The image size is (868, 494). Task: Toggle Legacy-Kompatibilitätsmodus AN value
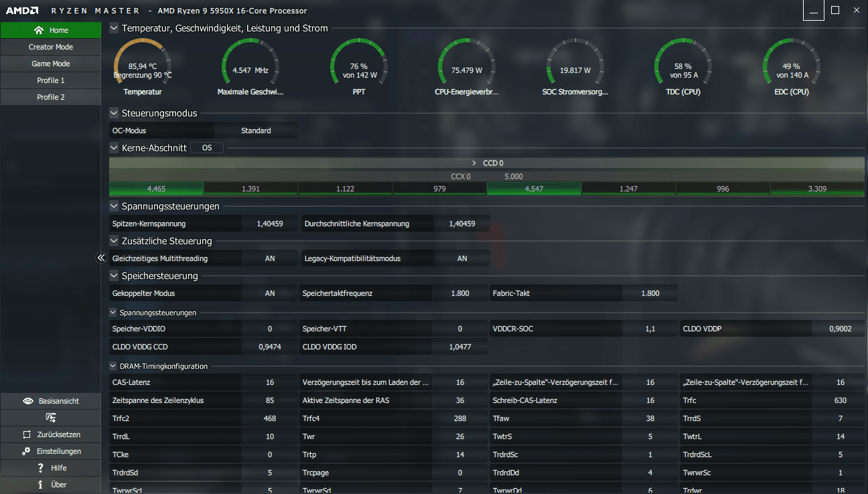click(x=462, y=258)
